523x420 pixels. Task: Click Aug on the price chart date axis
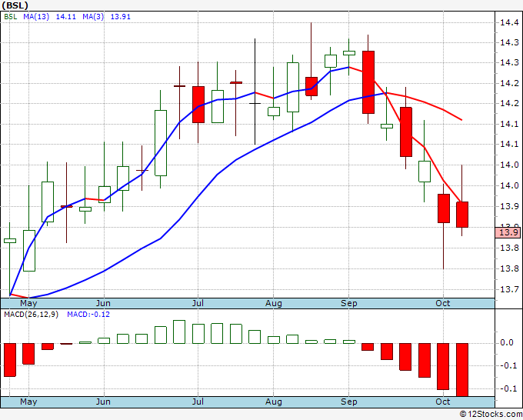274,303
